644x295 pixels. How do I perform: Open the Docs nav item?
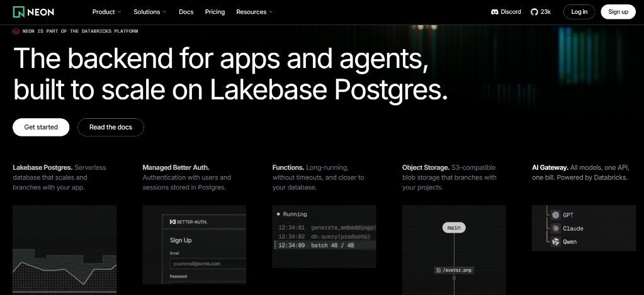pos(186,12)
